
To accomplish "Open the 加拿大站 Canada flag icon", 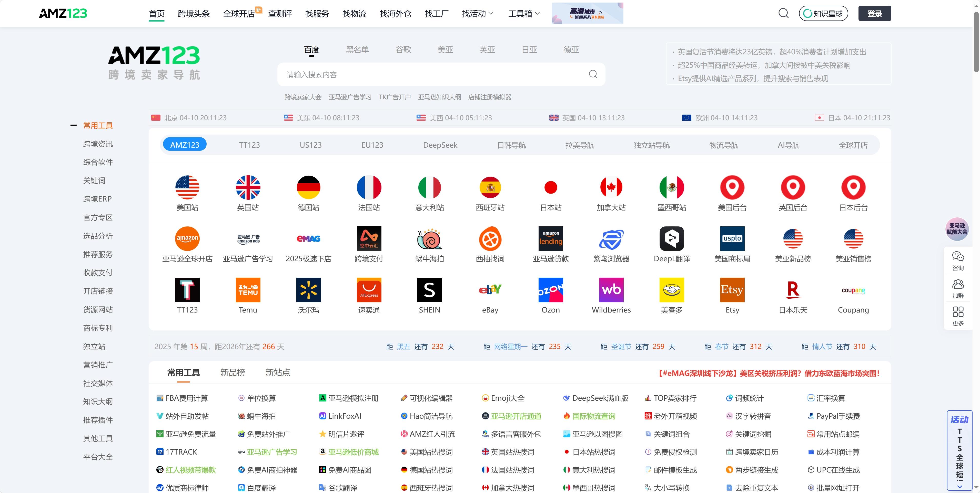I will (x=611, y=187).
